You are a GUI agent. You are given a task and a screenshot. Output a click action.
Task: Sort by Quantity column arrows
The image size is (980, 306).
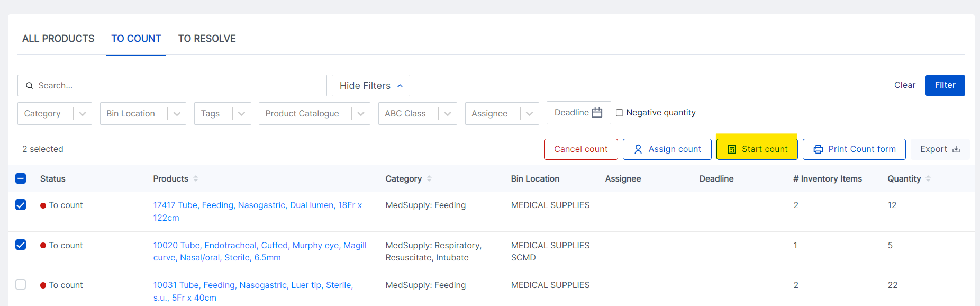pos(928,179)
